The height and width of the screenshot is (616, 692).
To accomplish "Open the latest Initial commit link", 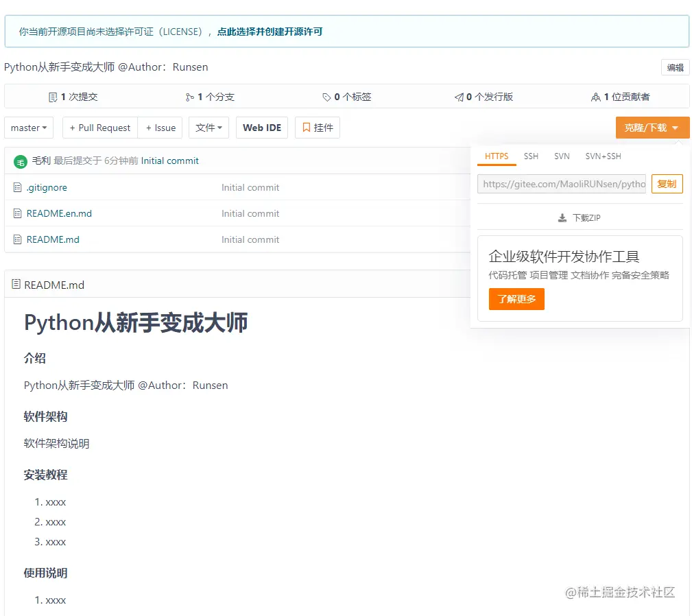I will tap(169, 161).
